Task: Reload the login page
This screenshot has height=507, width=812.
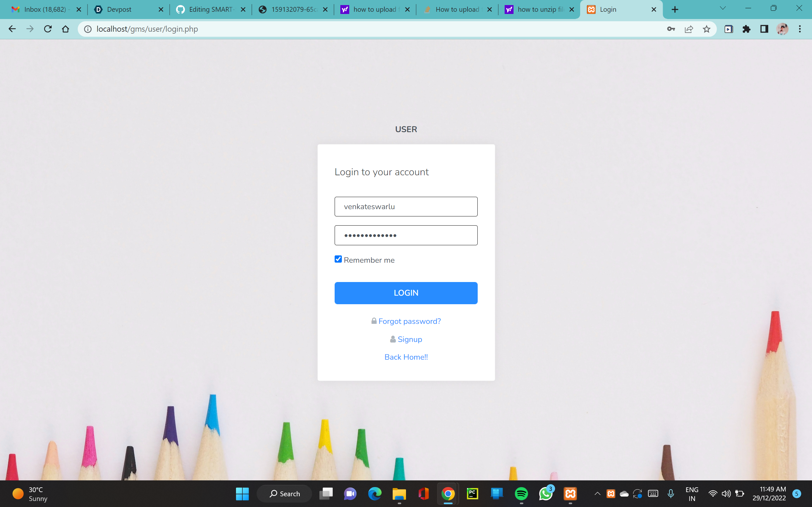Action: 48,29
